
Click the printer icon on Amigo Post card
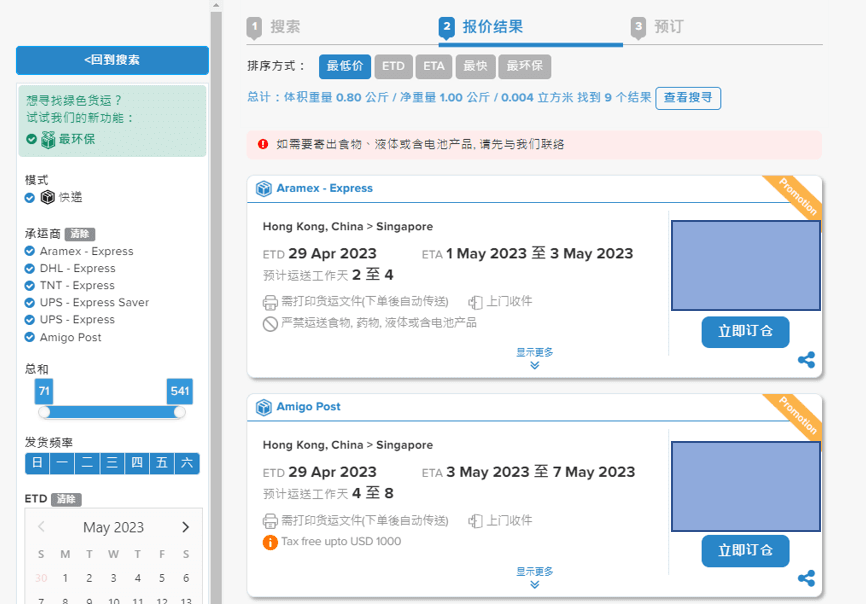pyautogui.click(x=270, y=521)
